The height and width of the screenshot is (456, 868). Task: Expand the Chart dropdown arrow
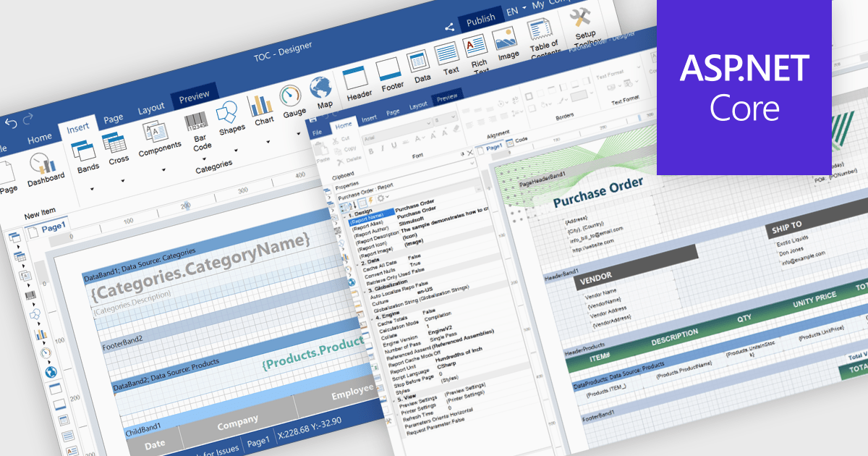click(x=268, y=142)
